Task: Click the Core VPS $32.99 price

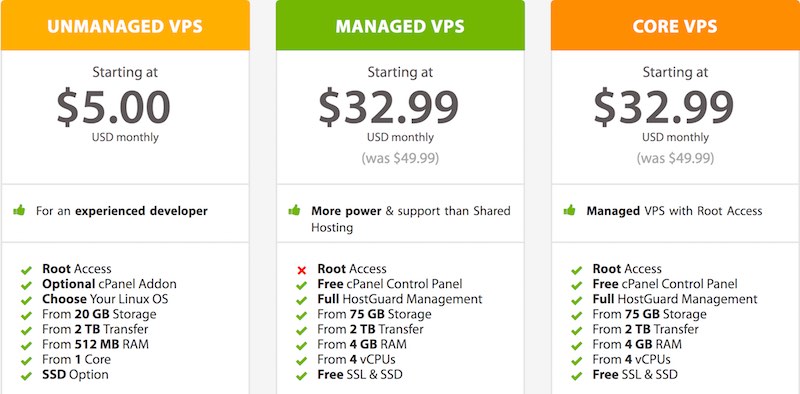Action: (x=664, y=107)
